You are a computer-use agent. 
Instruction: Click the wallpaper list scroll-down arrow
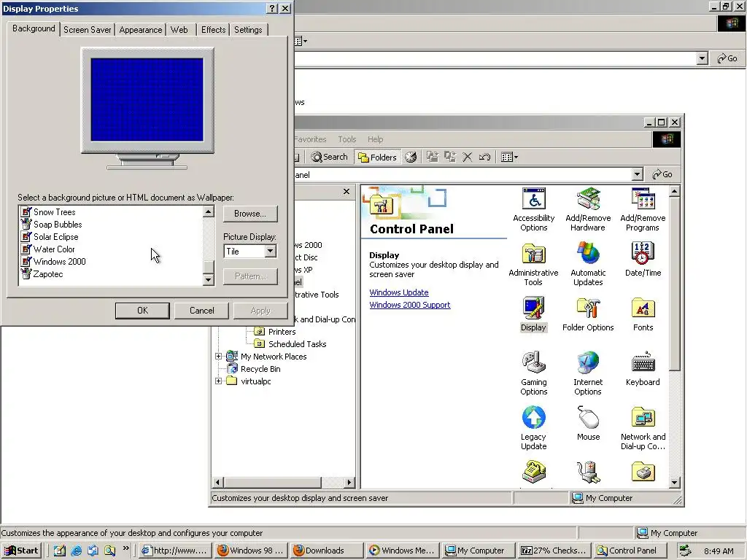(208, 279)
